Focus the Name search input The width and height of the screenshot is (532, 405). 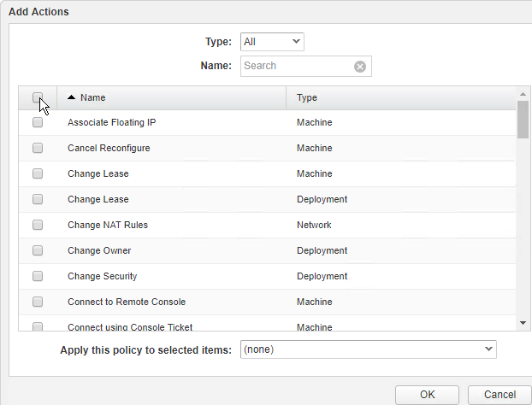(296, 67)
